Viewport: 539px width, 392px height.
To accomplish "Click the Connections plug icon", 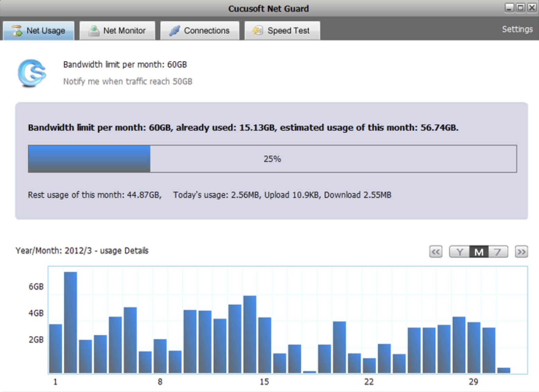I will coord(175,30).
